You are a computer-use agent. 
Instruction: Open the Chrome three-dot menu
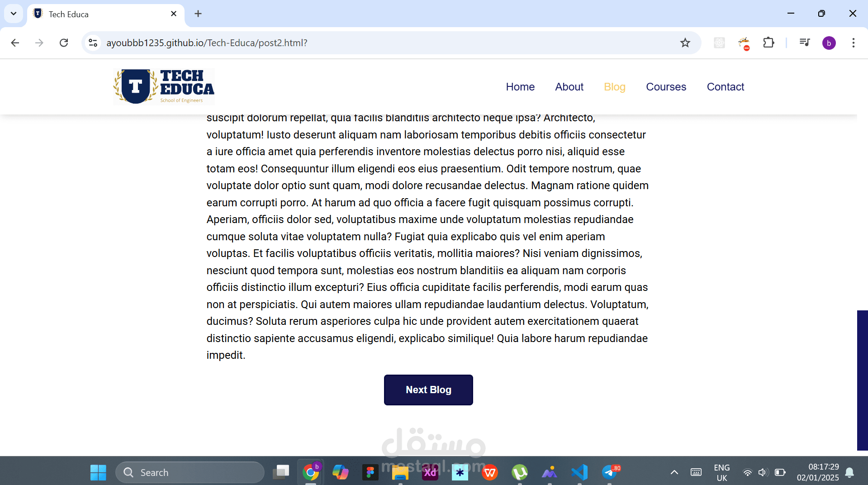tap(854, 43)
